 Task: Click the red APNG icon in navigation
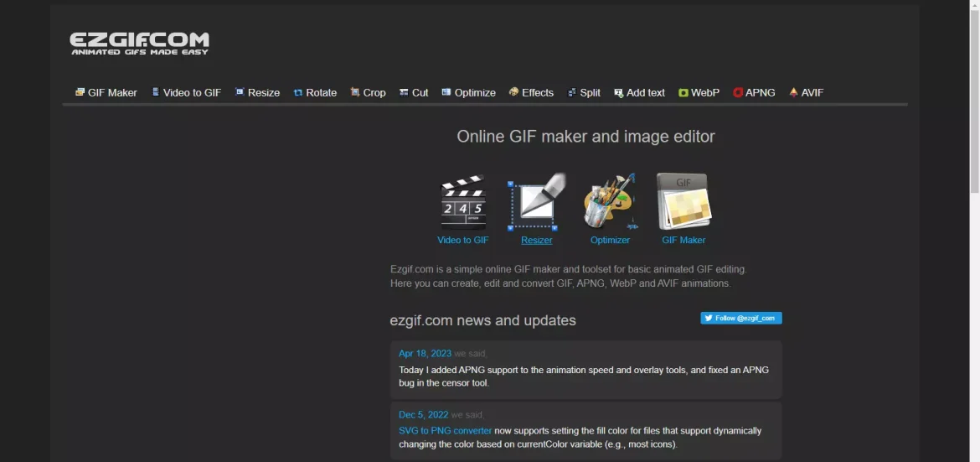[x=737, y=92]
